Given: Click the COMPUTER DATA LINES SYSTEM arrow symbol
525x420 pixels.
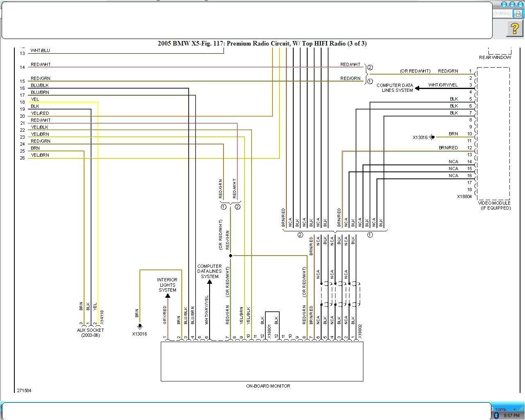Looking at the screenshot, I should click(x=418, y=88).
